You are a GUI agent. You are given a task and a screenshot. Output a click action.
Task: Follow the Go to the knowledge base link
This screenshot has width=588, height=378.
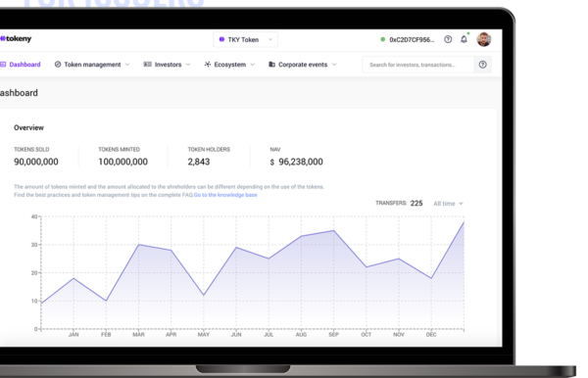[225, 195]
